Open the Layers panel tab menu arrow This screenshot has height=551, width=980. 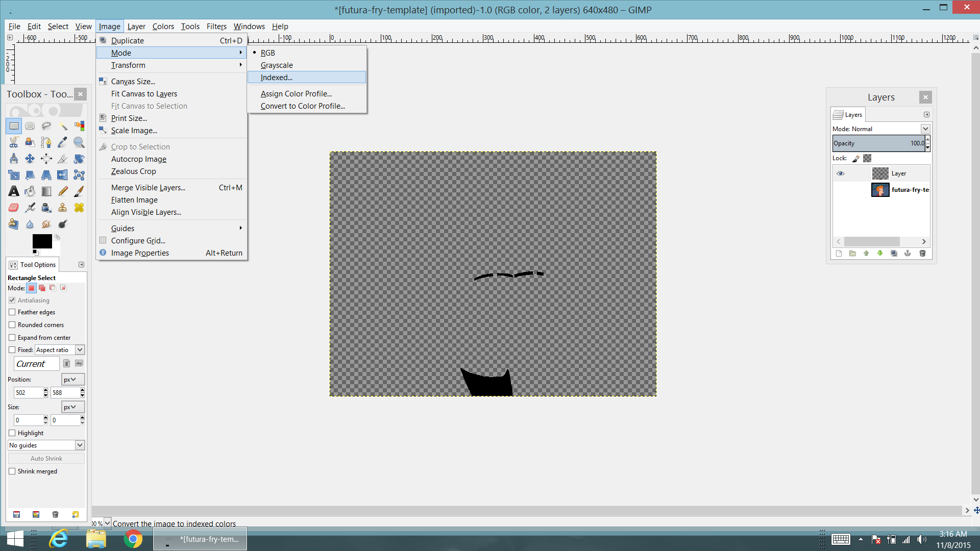click(x=926, y=115)
